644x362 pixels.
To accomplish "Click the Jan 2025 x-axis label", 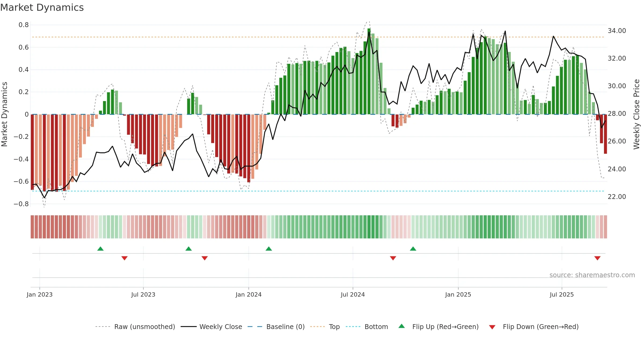I will point(458,294).
